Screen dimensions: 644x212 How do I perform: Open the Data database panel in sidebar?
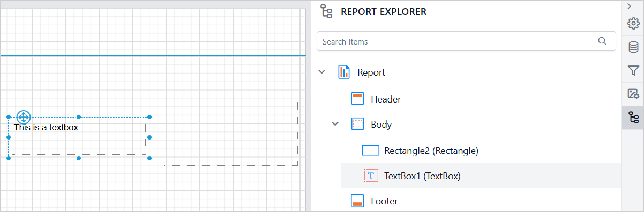(633, 47)
